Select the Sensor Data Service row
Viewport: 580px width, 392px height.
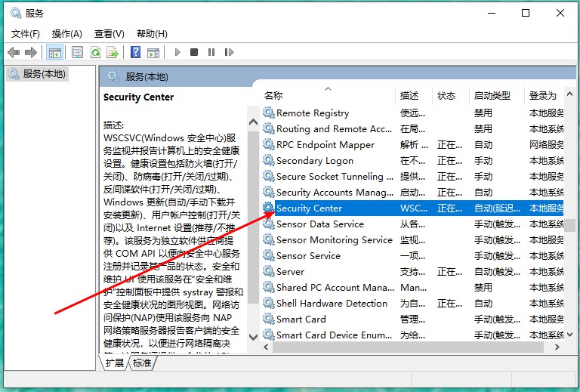[x=413, y=224]
